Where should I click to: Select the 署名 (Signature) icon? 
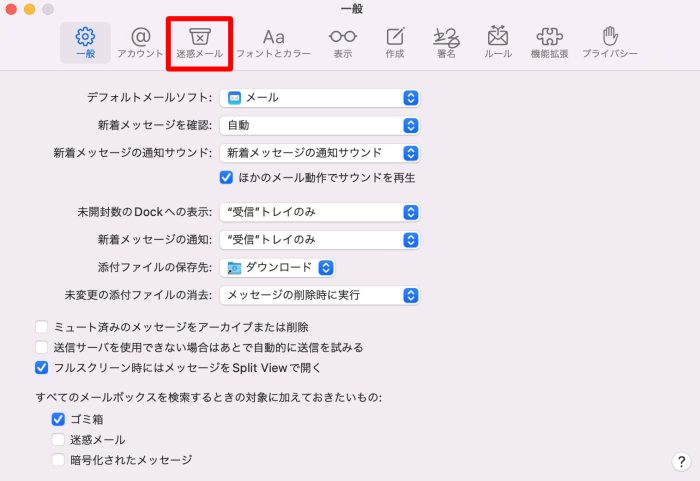446,42
